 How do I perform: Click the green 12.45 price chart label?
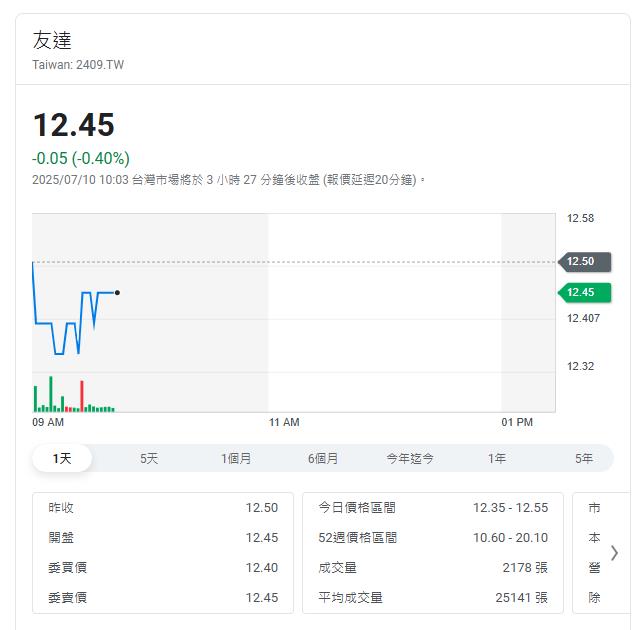pos(585,293)
